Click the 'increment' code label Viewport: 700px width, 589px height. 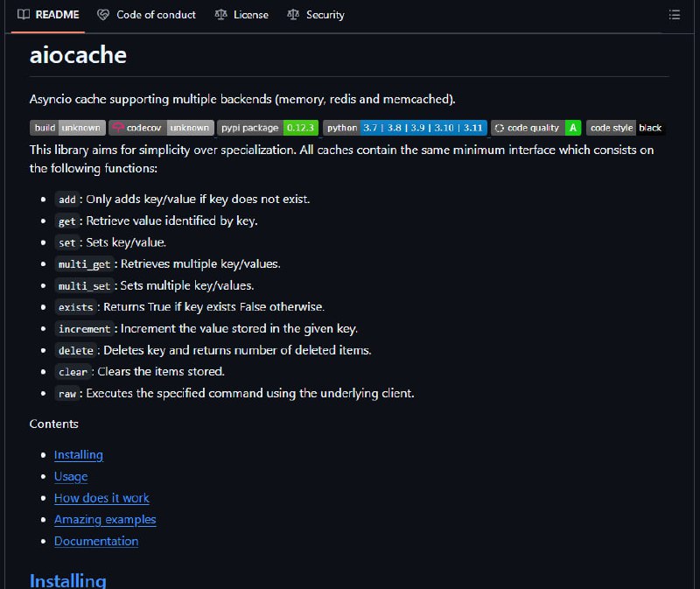point(84,329)
